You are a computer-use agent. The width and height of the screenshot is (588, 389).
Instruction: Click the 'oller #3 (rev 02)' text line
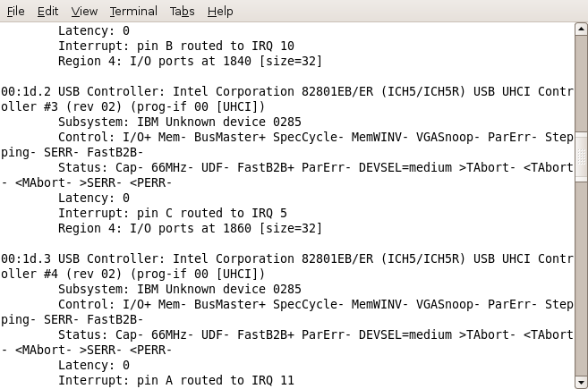pyautogui.click(x=132, y=106)
